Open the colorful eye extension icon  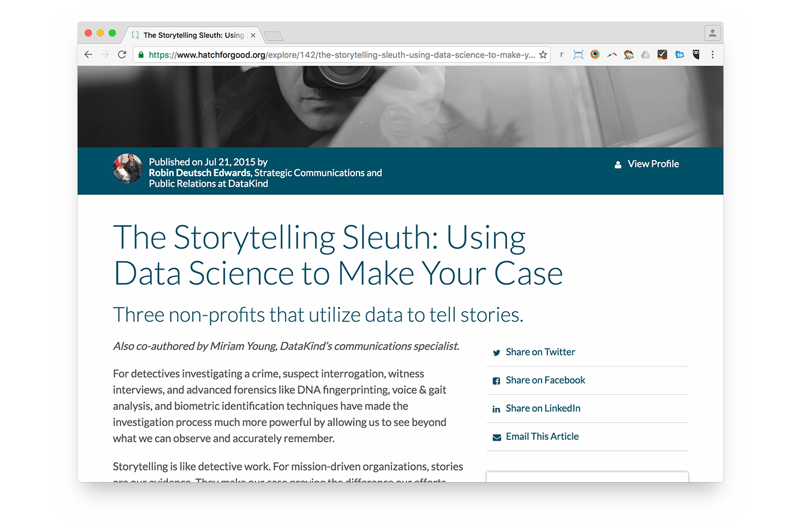point(594,55)
